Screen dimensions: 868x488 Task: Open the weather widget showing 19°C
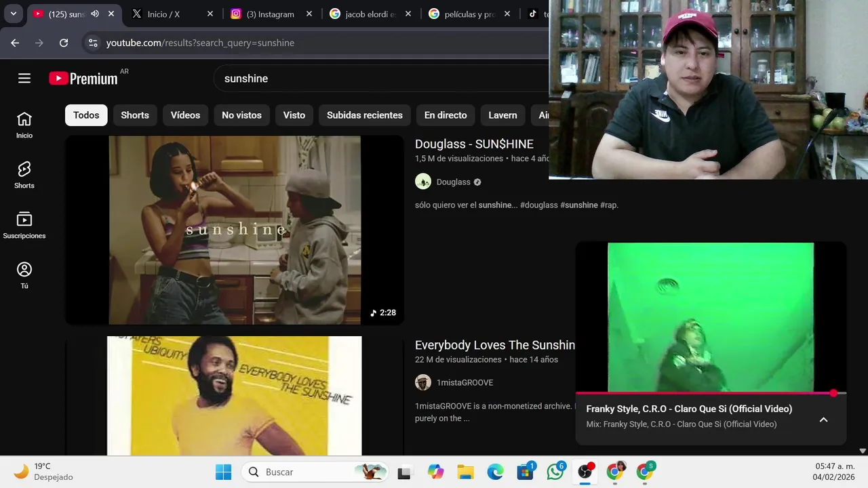point(43,472)
